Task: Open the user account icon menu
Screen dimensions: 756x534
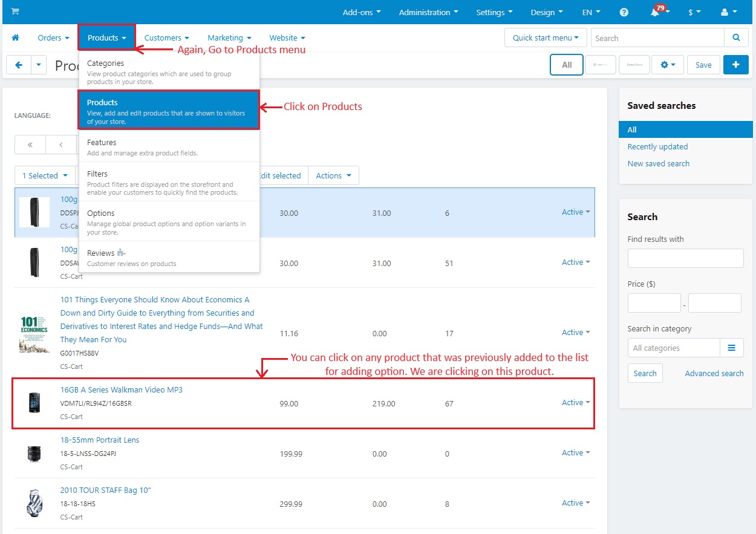Action: pyautogui.click(x=729, y=12)
